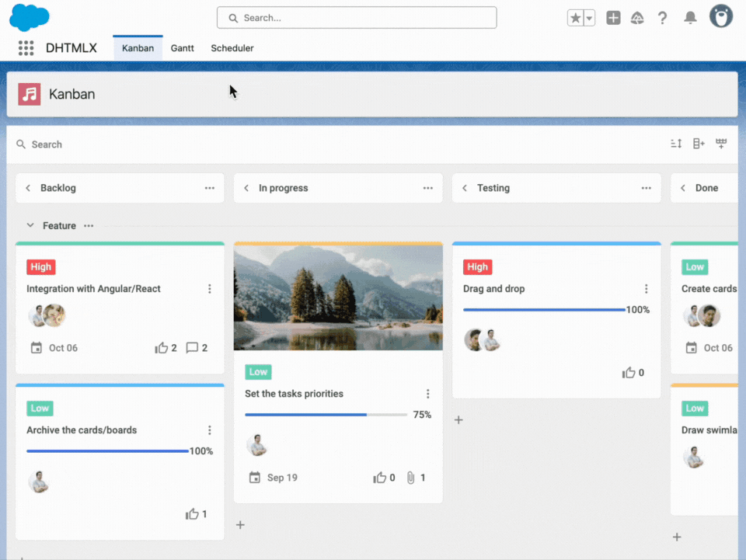746x560 pixels.
Task: Open the Help question mark
Action: (662, 18)
